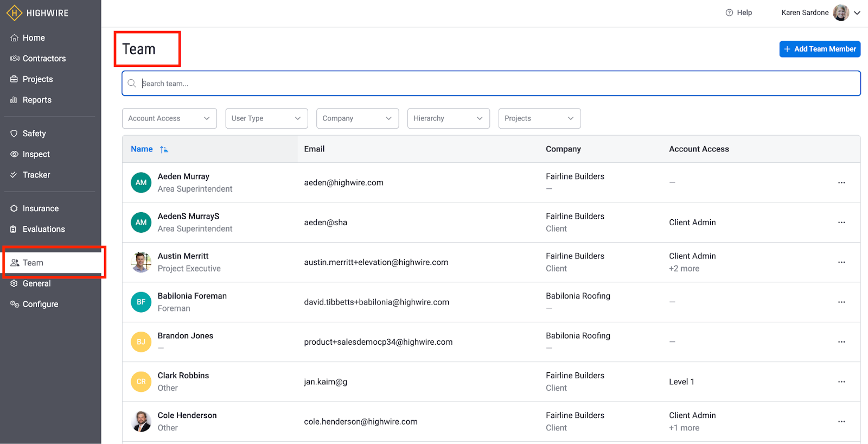Click the Company column header
Screen dimensions: 868x444
[x=563, y=149]
